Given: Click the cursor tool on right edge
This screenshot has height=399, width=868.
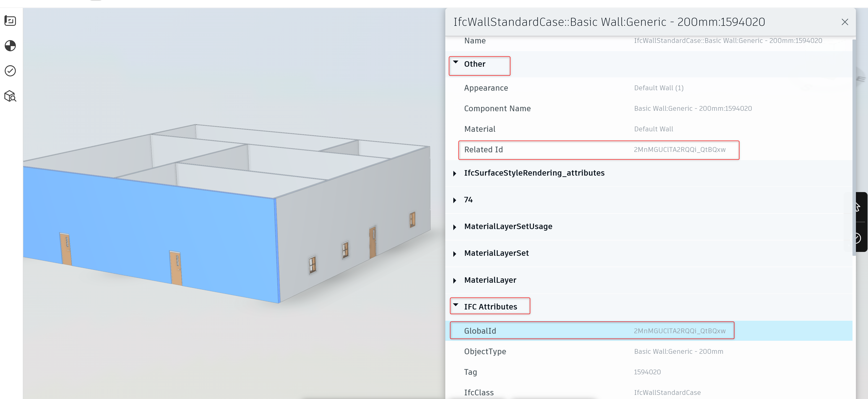Looking at the screenshot, I should coord(858,207).
